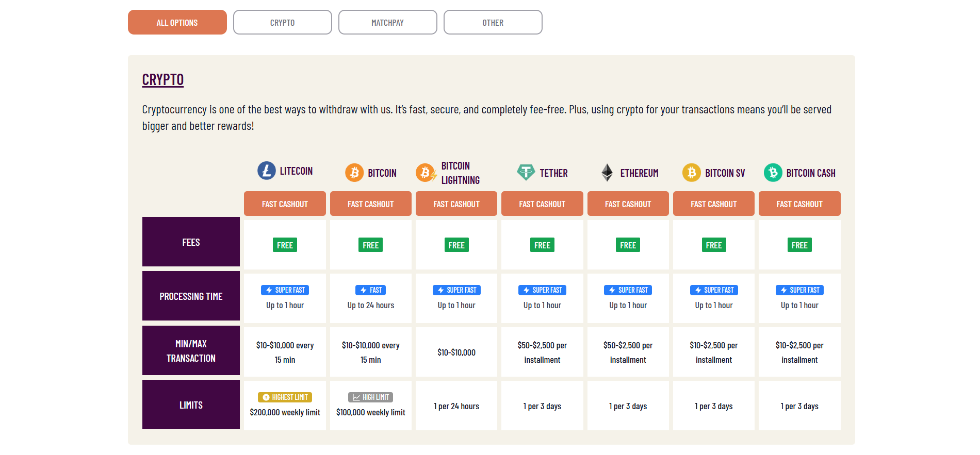Click the TETHER column label

[554, 173]
